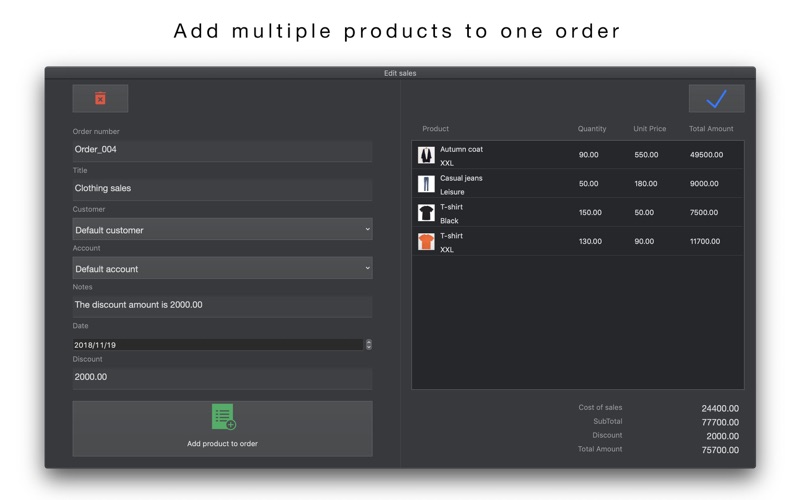800x500 pixels.
Task: Click the Discount field 2000.00
Action: [222, 378]
